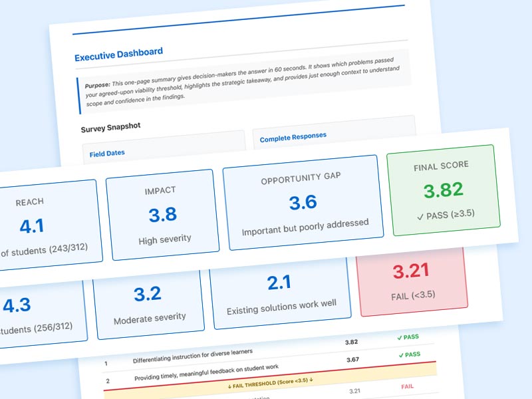Image resolution: width=532 pixels, height=399 pixels.
Task: Click PASS status beside score 3.67
Action: coord(410,354)
